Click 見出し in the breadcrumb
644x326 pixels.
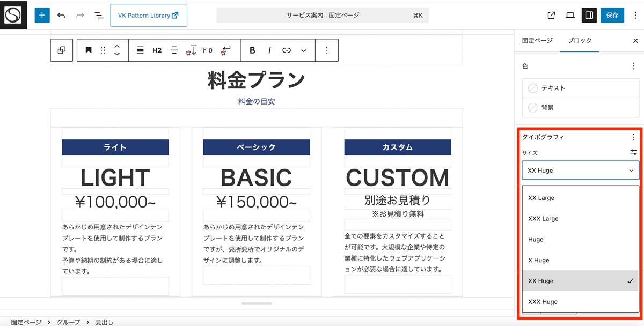[105, 322]
